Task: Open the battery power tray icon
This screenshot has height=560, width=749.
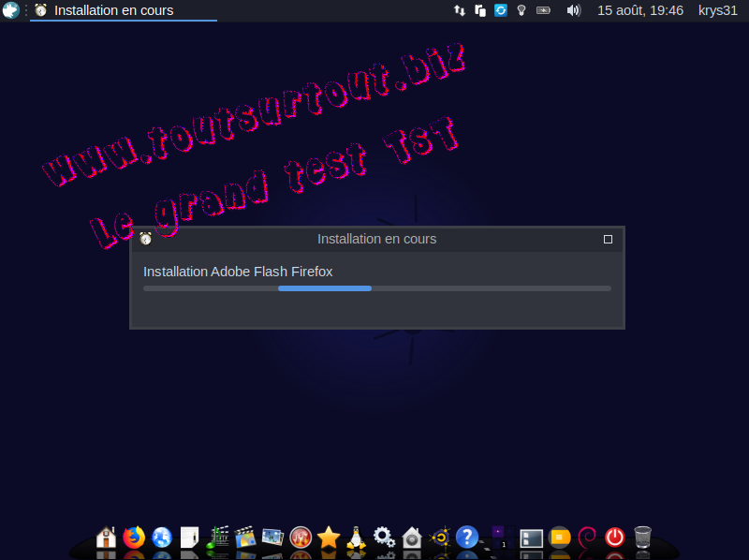Action: click(543, 10)
